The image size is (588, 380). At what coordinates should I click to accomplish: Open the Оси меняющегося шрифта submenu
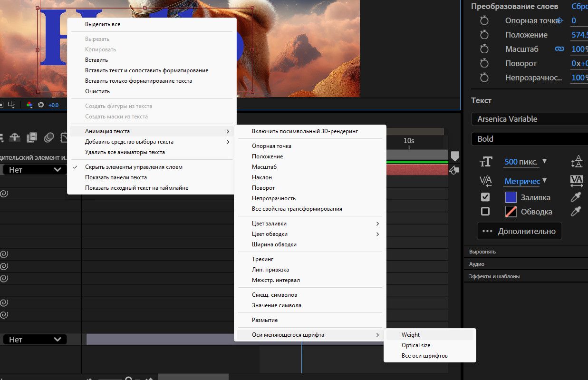tap(310, 335)
